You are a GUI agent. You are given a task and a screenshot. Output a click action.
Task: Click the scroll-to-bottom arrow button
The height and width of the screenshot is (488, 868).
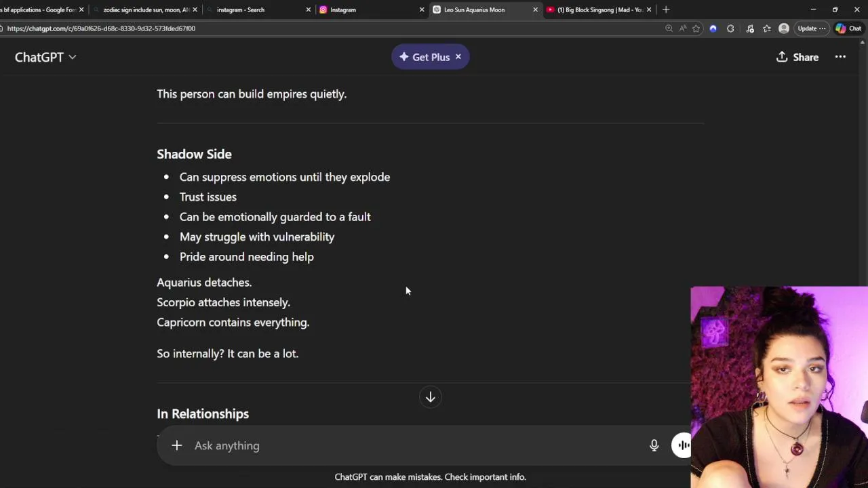point(430,397)
